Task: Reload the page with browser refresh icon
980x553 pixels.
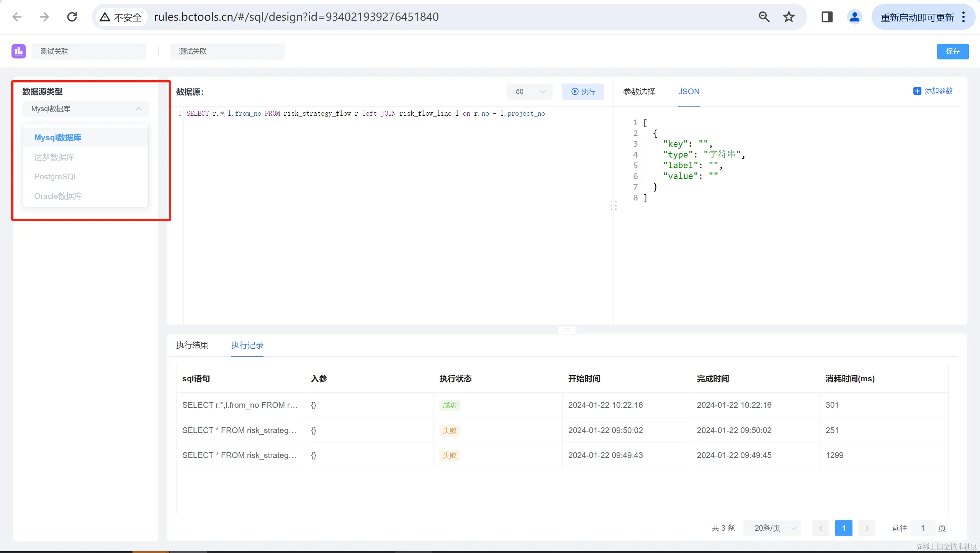Action: point(72,17)
